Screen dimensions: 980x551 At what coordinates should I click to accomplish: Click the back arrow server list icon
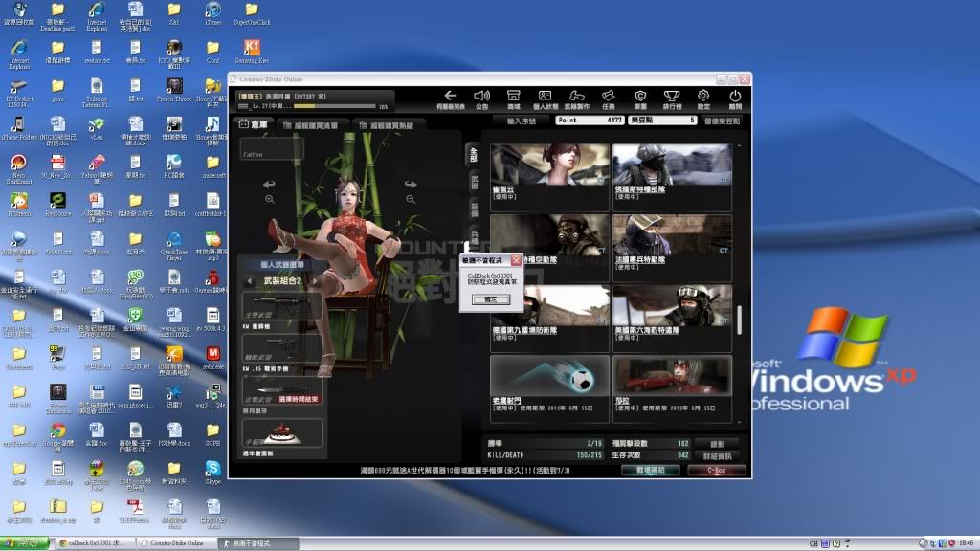(x=451, y=97)
